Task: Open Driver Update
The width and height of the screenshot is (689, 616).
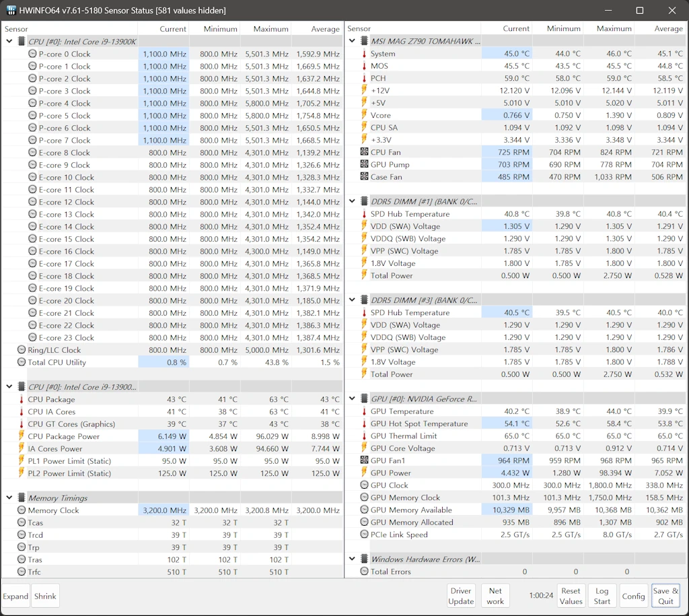Action: (x=461, y=596)
